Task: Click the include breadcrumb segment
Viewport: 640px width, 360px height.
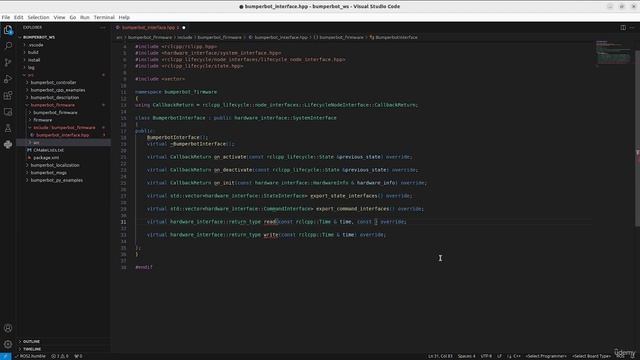Action: coord(184,37)
